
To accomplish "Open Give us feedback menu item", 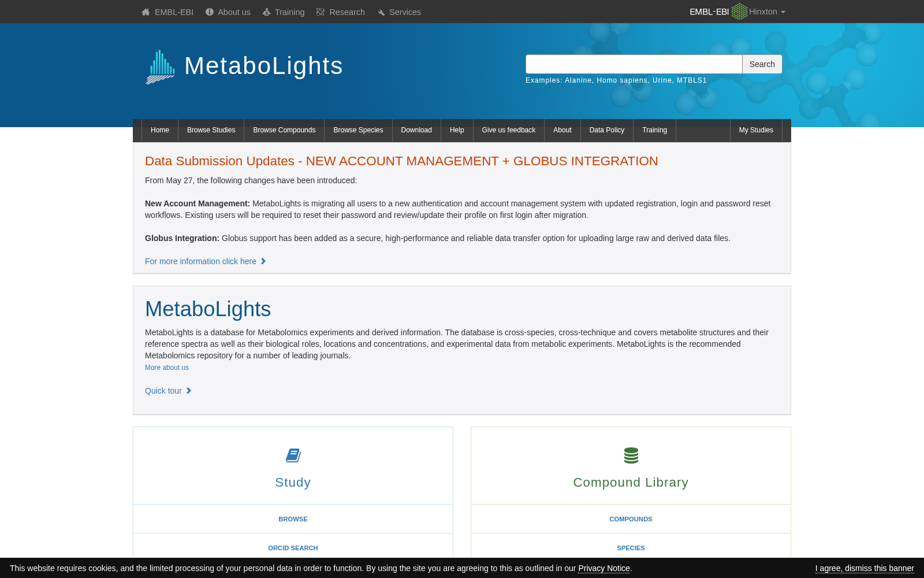I will pos(509,130).
